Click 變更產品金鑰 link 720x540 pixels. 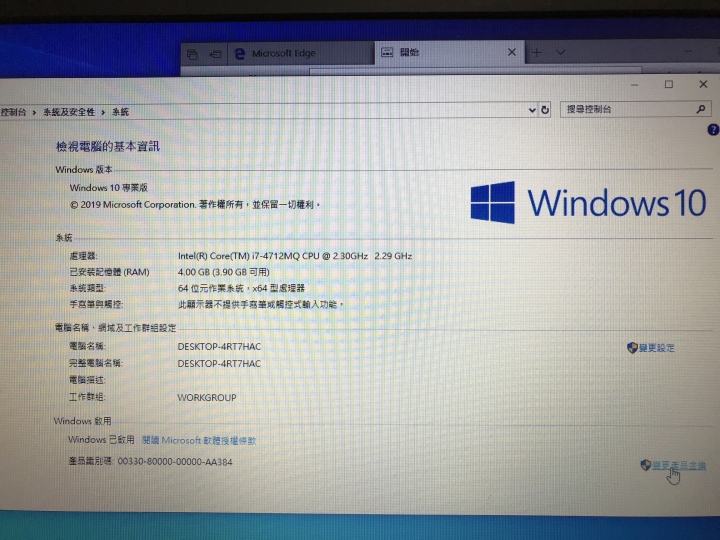(x=679, y=466)
